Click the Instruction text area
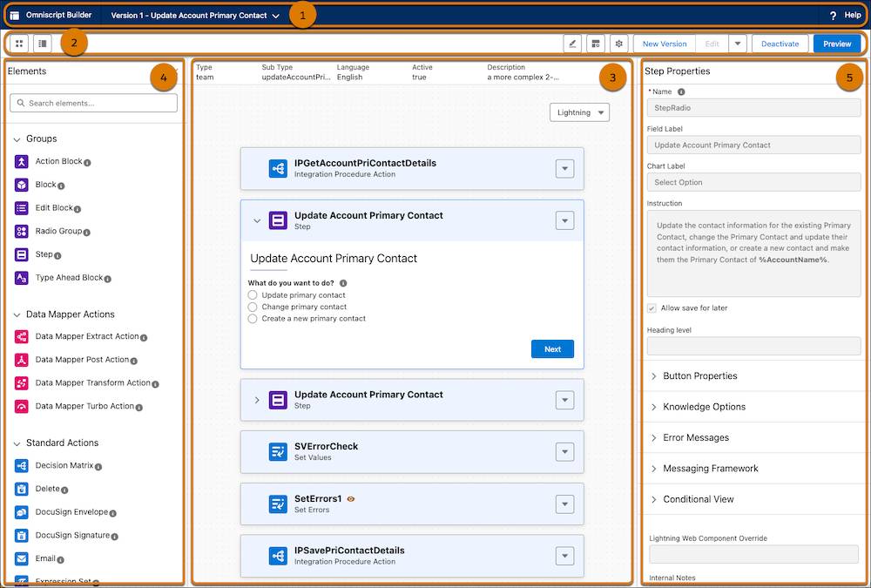The height and width of the screenshot is (588, 871). point(753,253)
